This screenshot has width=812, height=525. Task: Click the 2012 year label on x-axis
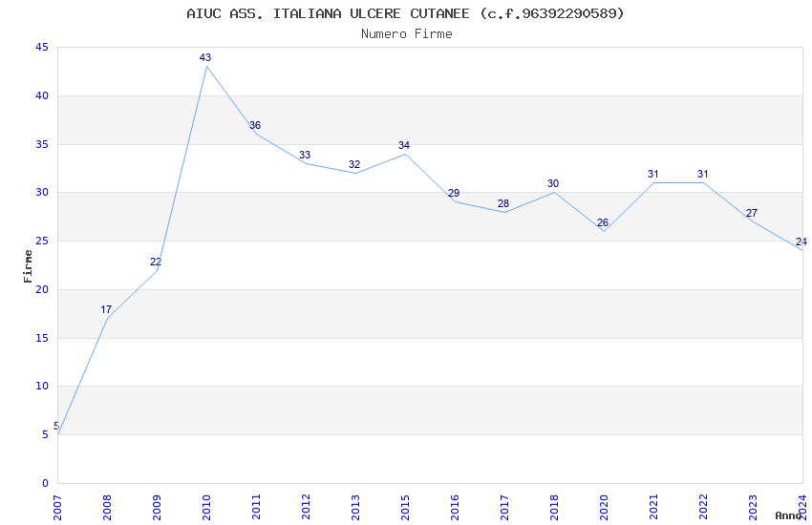click(306, 508)
